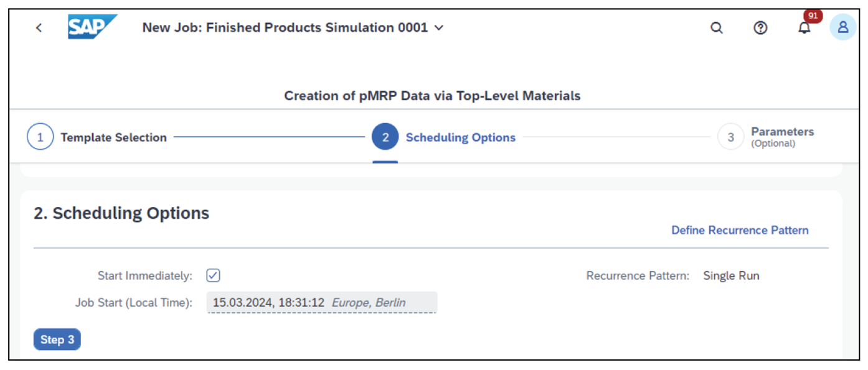868x370 pixels.
Task: Navigate back with the back arrow
Action: pos(39,27)
